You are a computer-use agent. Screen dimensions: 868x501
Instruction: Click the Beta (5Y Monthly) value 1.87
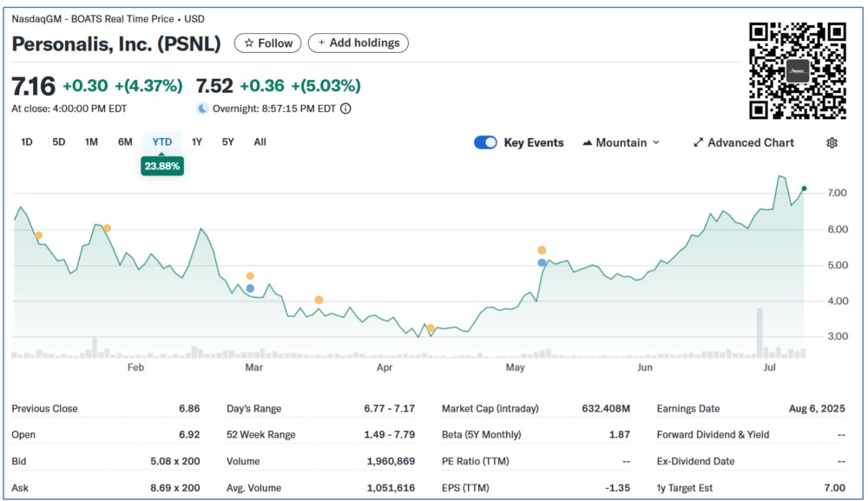point(620,434)
